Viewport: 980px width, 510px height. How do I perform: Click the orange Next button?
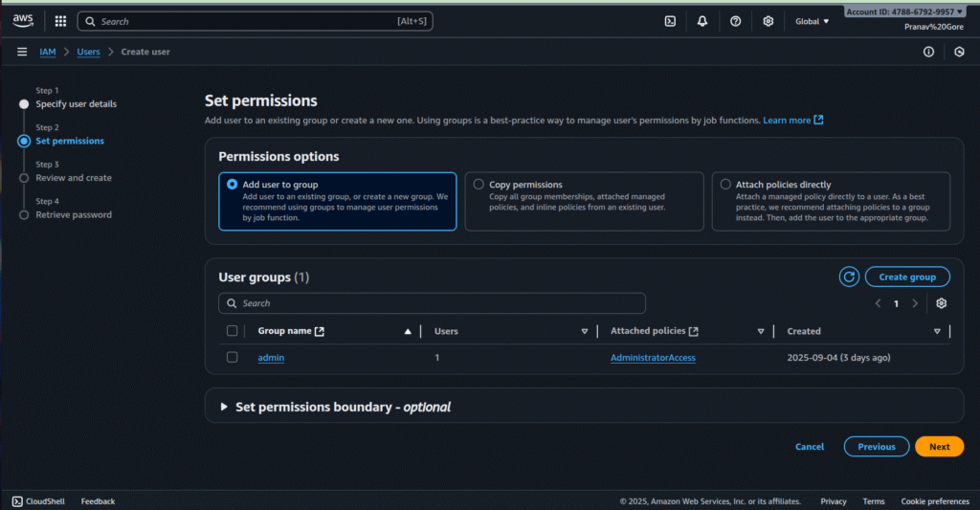(939, 447)
